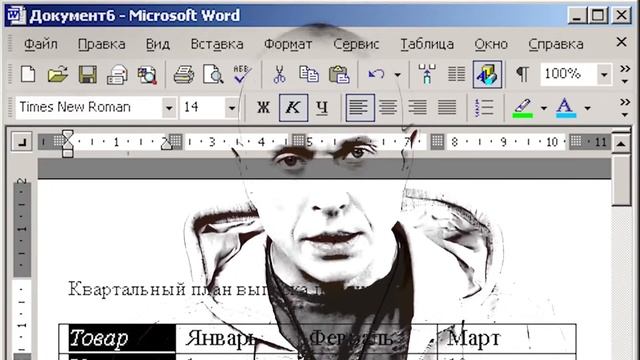
Task: Expand Formatting toolbar options chevron
Action: click(x=625, y=107)
